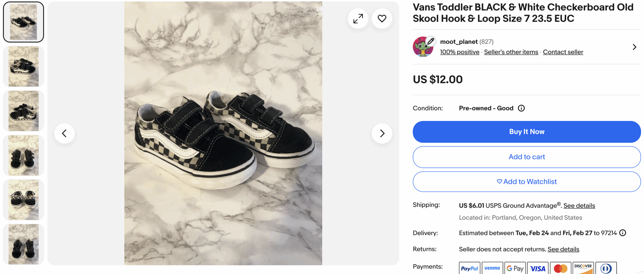Viewport: 644px width, 274px height.
Task: Add this item to Watchlist
Action: [527, 182]
